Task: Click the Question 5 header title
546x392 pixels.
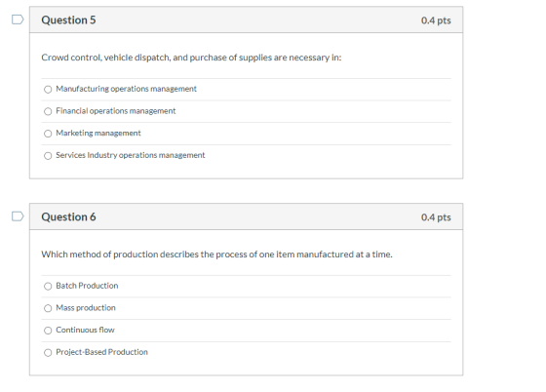Action: click(68, 20)
